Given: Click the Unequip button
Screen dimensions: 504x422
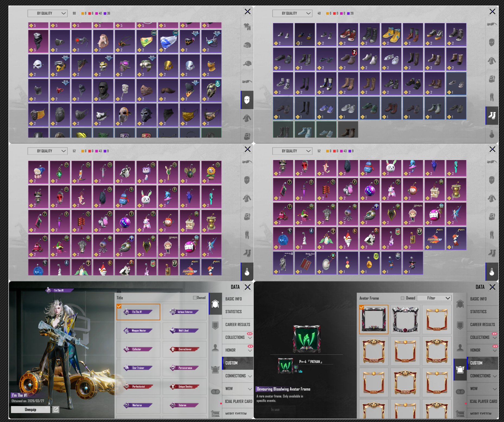Looking at the screenshot, I should pyautogui.click(x=30, y=410).
